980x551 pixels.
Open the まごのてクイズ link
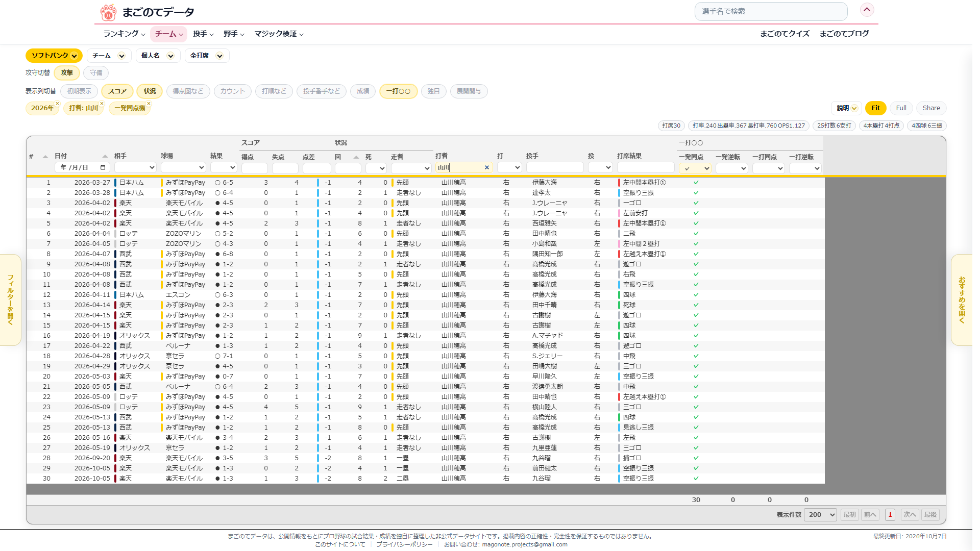point(785,34)
